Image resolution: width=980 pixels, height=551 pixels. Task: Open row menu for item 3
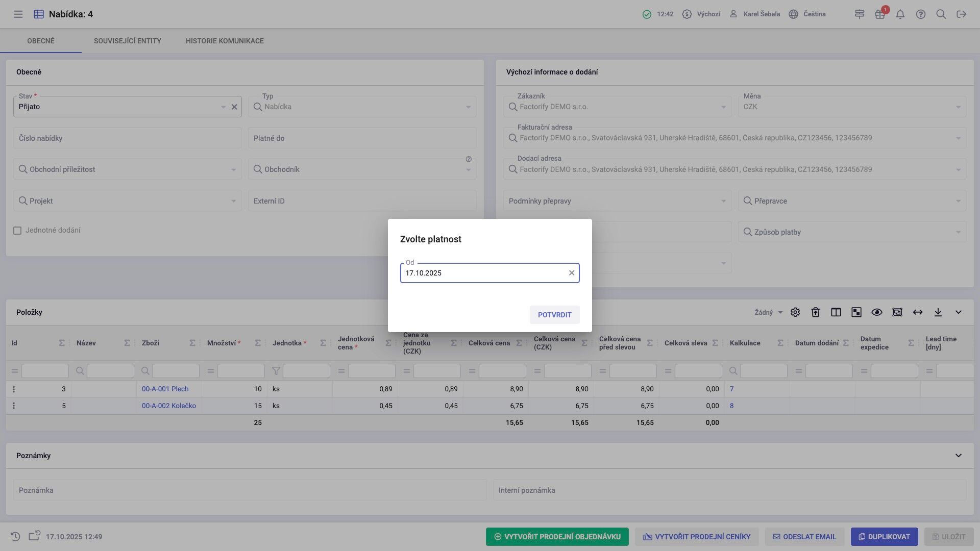[14, 389]
